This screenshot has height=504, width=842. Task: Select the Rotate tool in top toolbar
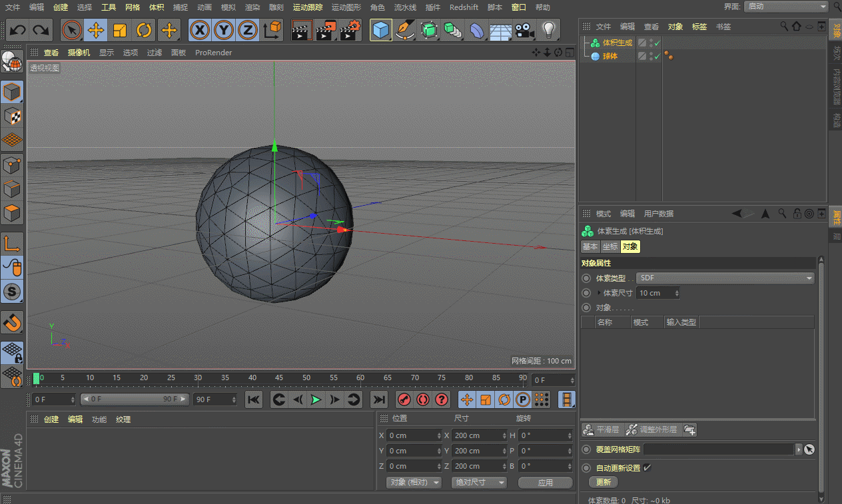click(x=144, y=30)
